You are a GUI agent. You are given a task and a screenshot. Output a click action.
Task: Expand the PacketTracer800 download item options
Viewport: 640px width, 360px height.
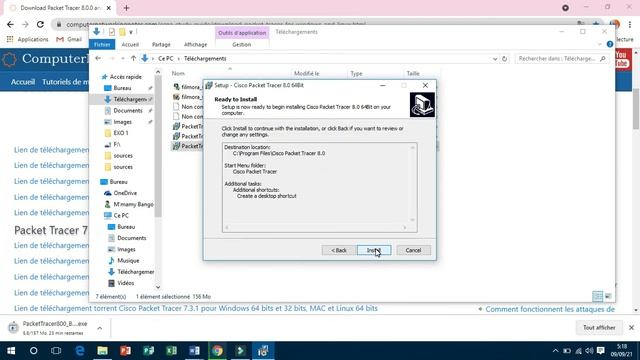[x=100, y=328]
